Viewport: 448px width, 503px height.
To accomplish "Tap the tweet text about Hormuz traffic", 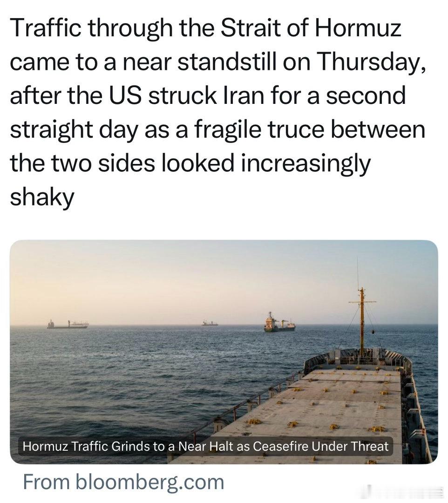I will tap(218, 112).
